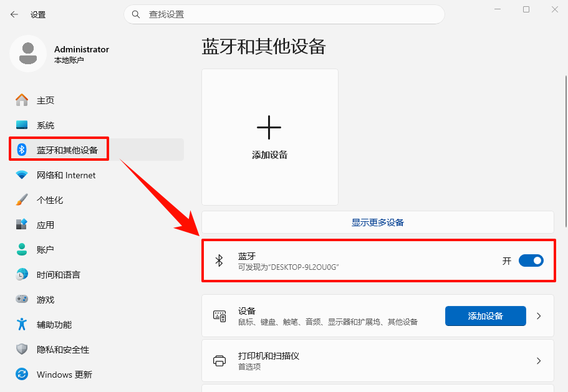Expand the 设备 row chevron

click(x=539, y=316)
